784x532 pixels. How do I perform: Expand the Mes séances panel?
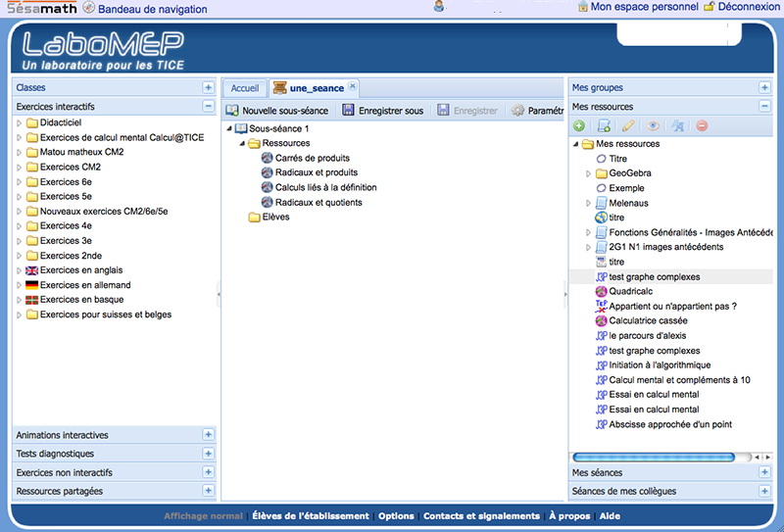coord(764,472)
